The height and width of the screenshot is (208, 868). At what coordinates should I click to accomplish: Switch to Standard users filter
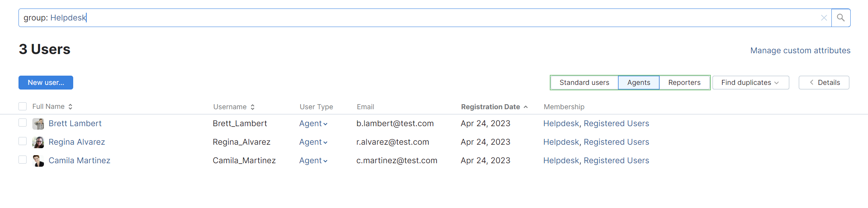(x=584, y=83)
